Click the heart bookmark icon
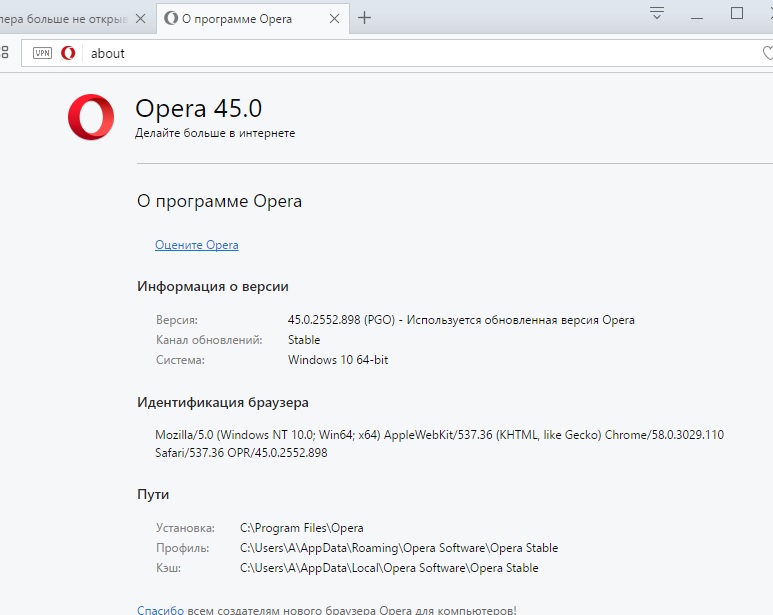Image resolution: width=773 pixels, height=615 pixels. point(767,53)
